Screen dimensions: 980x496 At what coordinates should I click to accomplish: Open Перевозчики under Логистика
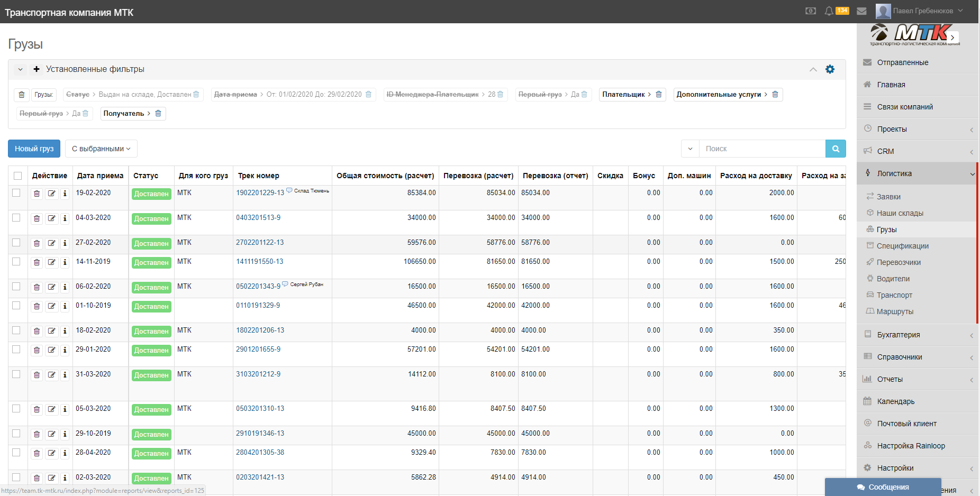pyautogui.click(x=899, y=262)
